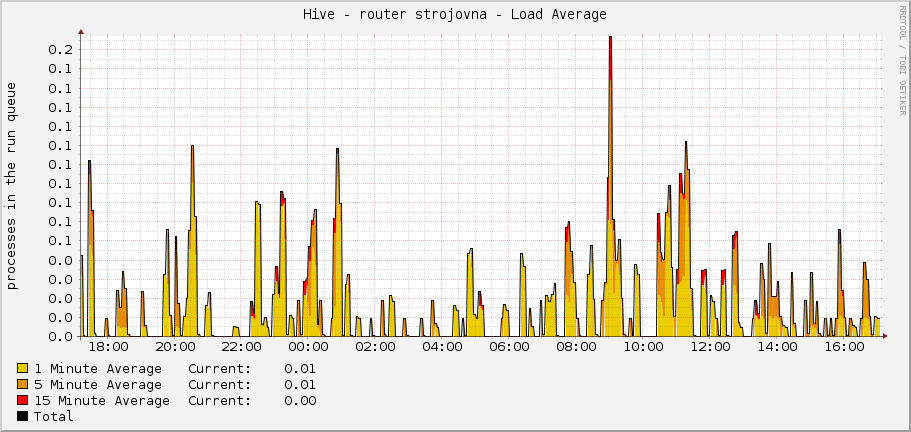Click the black Total legend swatch
This screenshot has height=432, width=911.
click(23, 417)
